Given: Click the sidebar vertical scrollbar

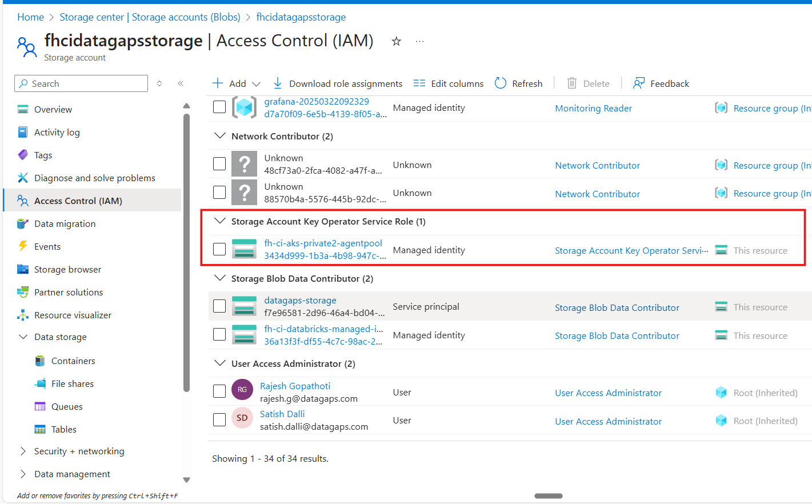Looking at the screenshot, I should click(186, 251).
